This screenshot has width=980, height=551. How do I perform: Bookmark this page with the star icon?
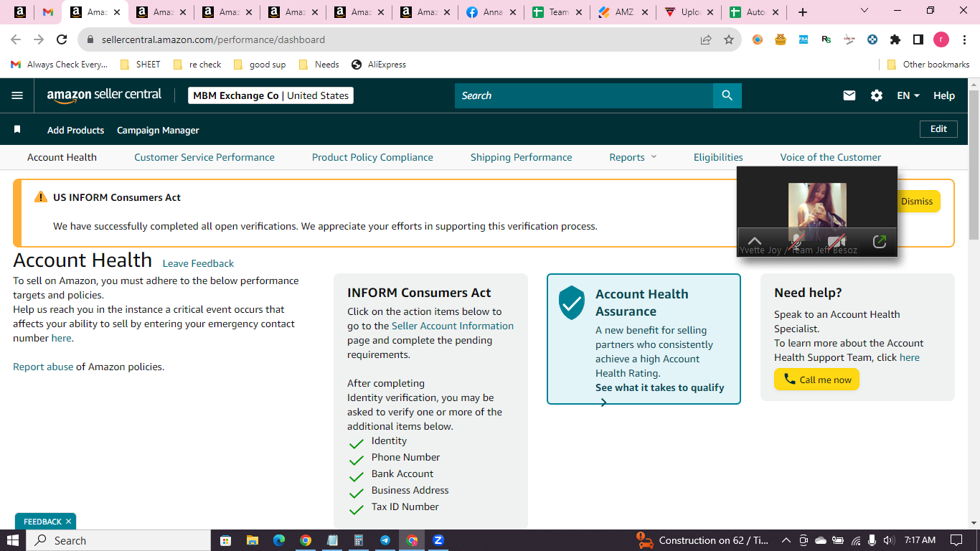click(x=729, y=39)
